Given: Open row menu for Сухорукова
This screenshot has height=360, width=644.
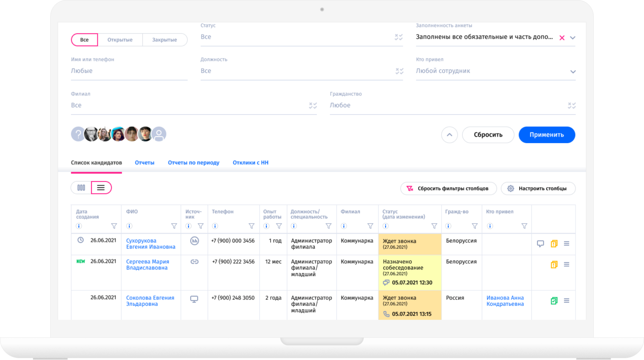Looking at the screenshot, I should tap(567, 244).
